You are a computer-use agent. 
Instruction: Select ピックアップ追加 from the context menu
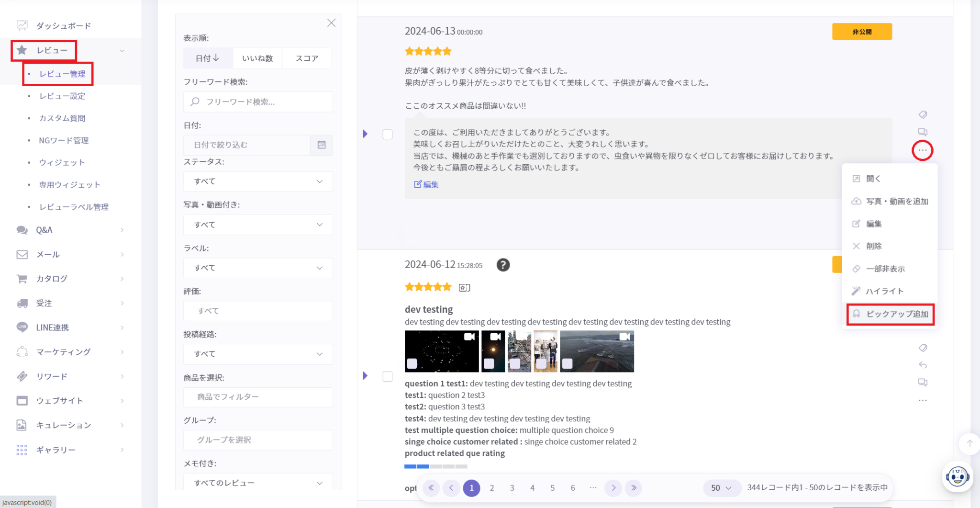(x=890, y=314)
